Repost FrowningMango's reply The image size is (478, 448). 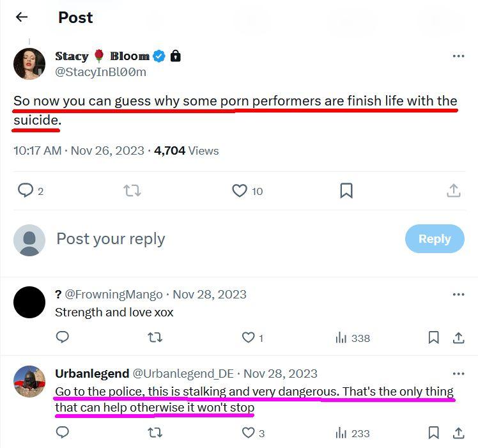click(x=155, y=337)
